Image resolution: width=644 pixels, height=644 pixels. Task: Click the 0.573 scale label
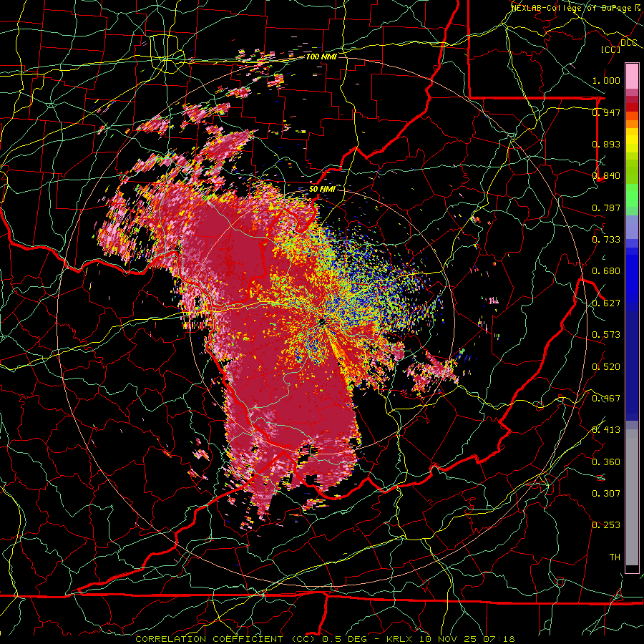[606, 335]
